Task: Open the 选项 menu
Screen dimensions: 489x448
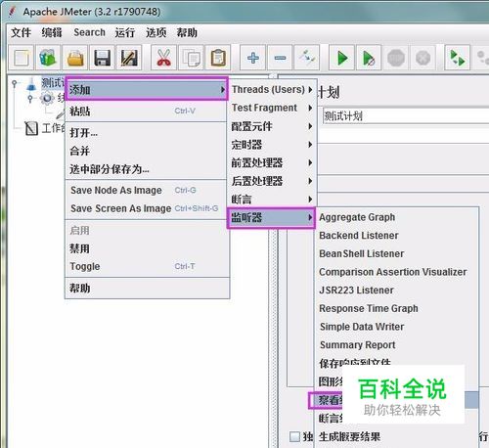Action: coord(156,32)
